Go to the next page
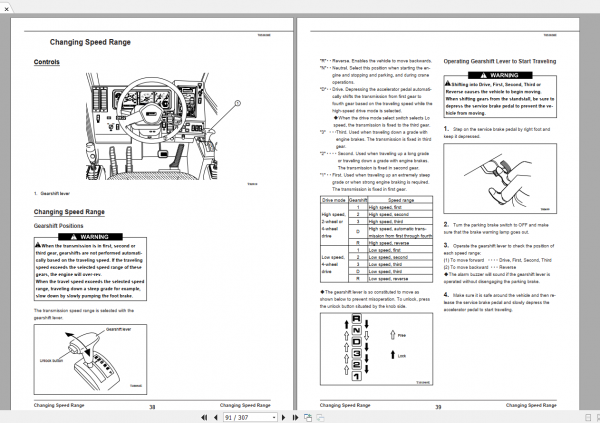The image size is (600, 423). [284, 417]
